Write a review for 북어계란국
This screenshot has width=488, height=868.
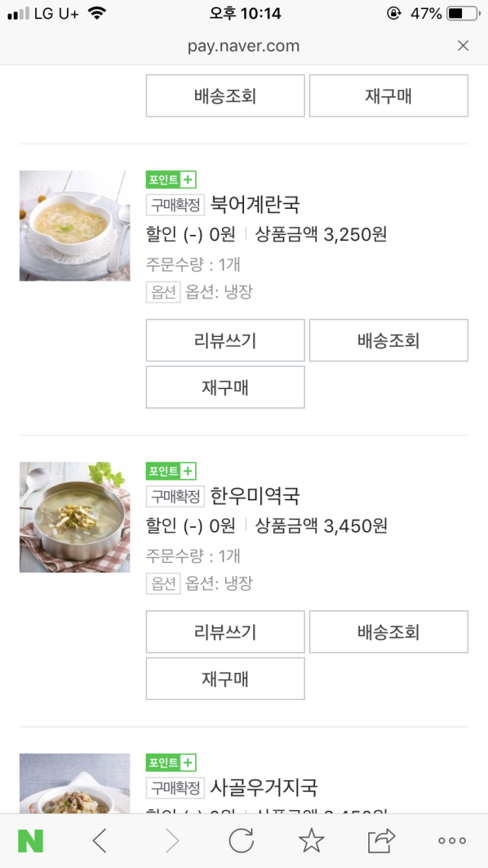click(x=225, y=340)
